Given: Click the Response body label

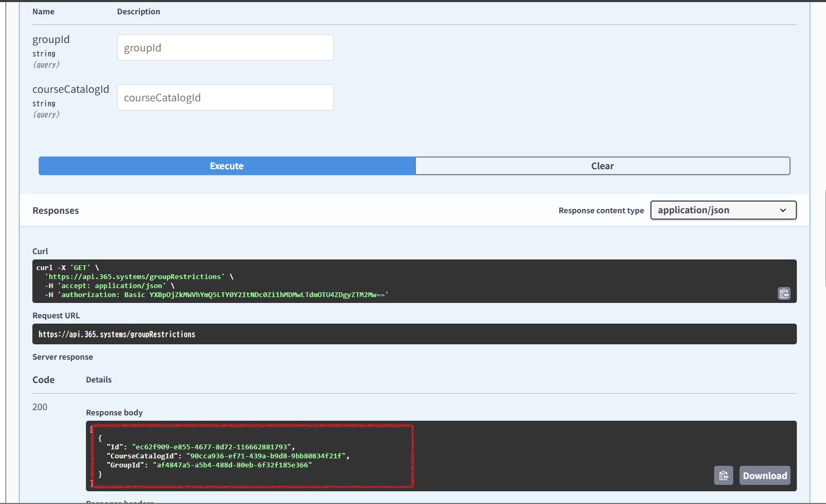Looking at the screenshot, I should (x=114, y=413).
